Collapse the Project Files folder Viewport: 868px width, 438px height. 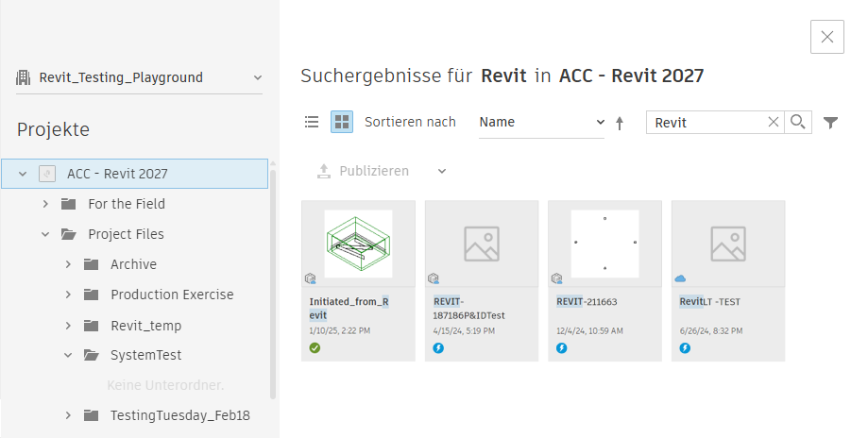45,234
